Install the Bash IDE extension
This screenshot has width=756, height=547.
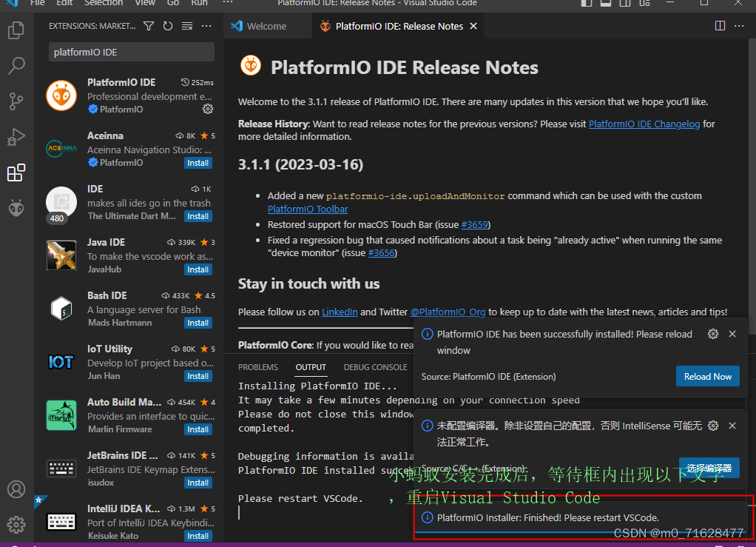click(x=198, y=322)
